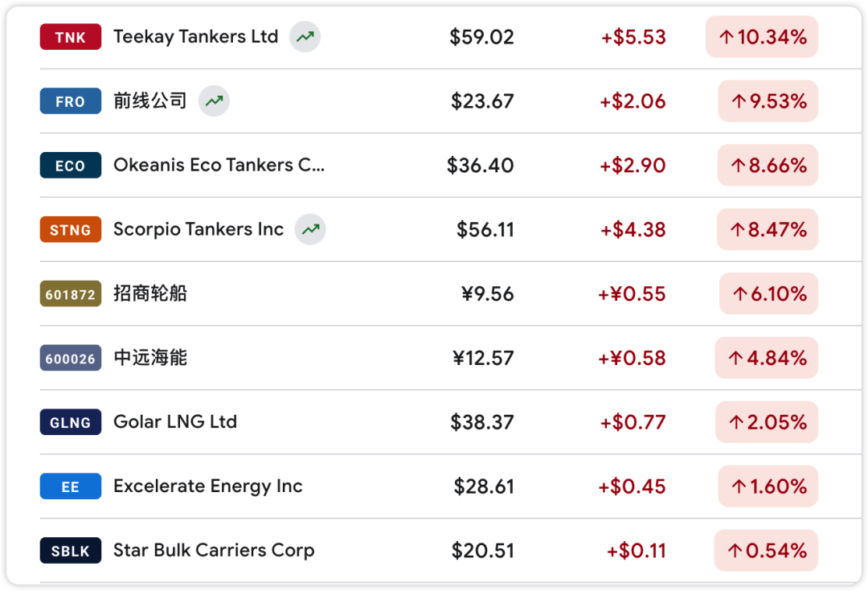This screenshot has width=868, height=591.
Task: Click the TNK ticker badge
Action: pos(71,37)
